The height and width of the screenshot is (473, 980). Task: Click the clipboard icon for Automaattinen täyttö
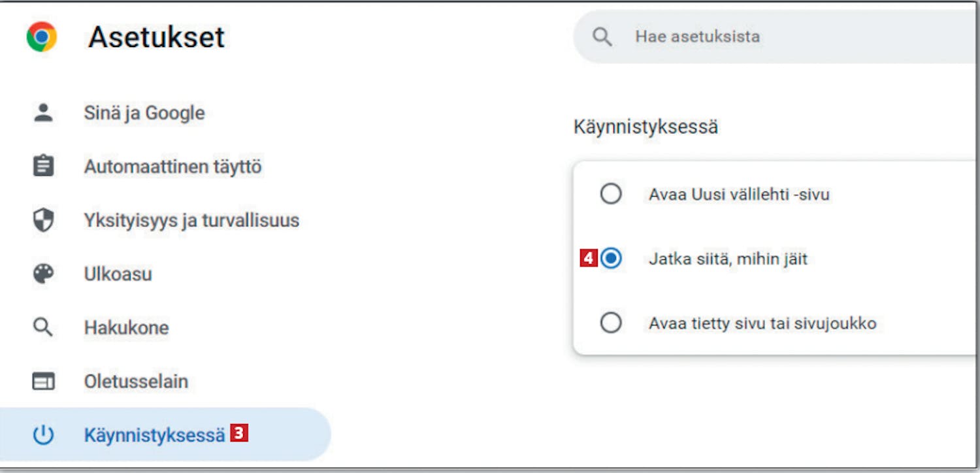click(43, 166)
